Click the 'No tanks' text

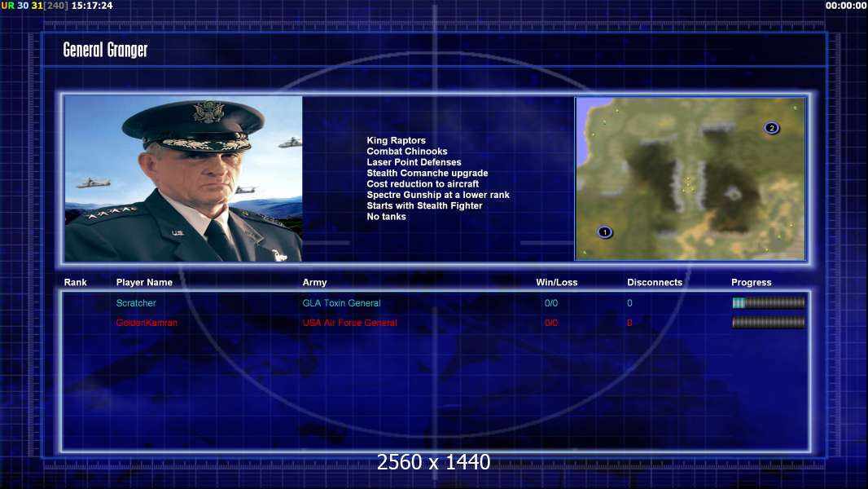coord(387,217)
